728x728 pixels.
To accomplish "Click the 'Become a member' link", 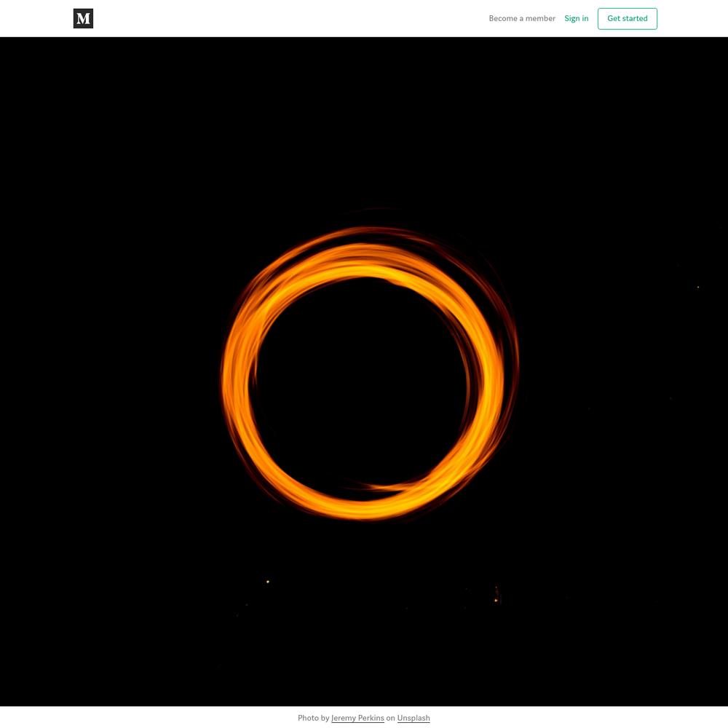I will pos(522,19).
